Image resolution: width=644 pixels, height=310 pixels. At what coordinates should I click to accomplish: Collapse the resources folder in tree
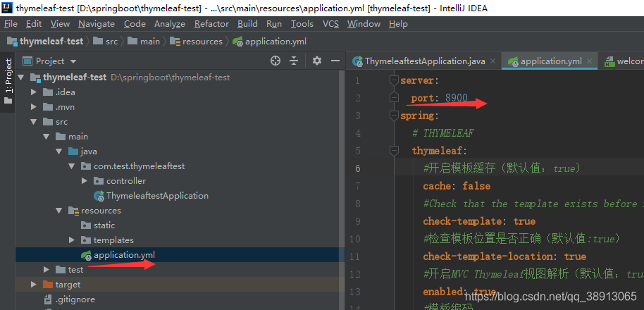59,210
